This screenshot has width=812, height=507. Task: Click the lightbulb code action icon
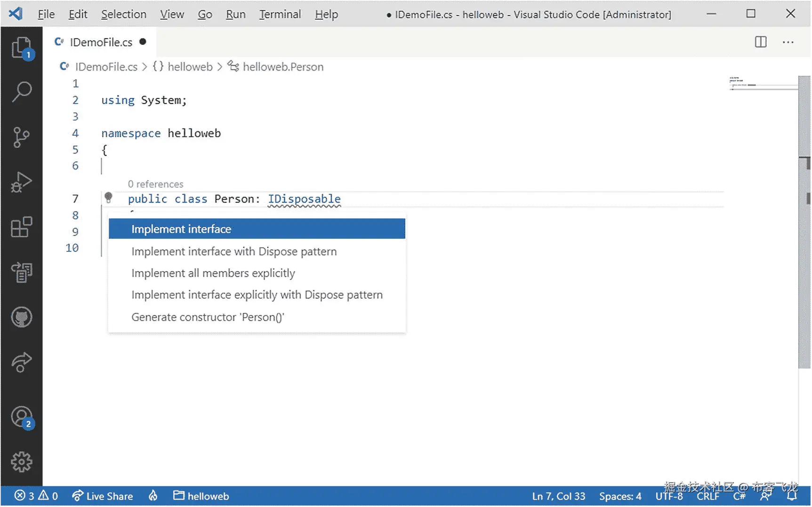pyautogui.click(x=108, y=198)
